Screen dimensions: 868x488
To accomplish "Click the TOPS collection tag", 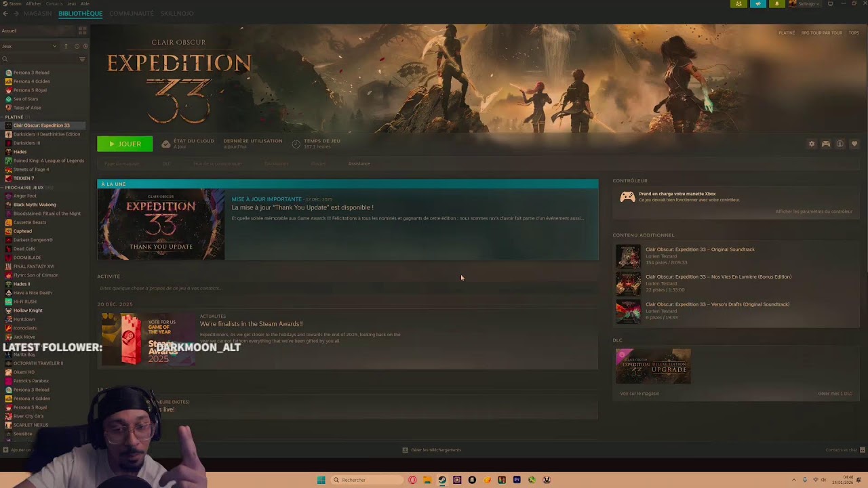I will (x=854, y=33).
